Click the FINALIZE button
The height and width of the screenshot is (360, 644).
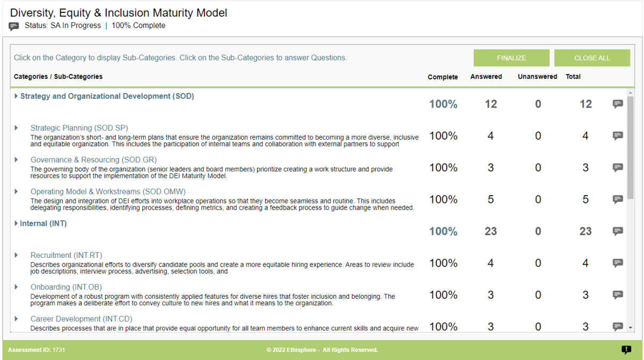511,58
